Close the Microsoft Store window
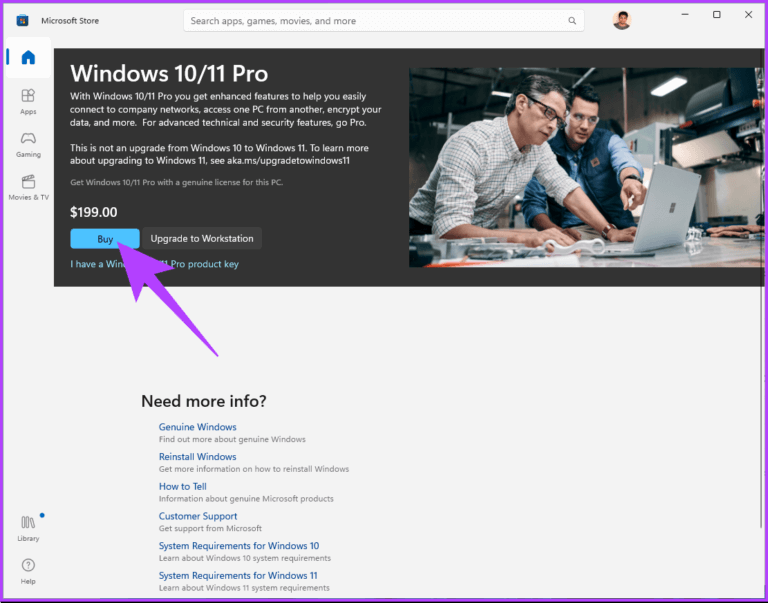Screen dimensions: 768x603 (x=748, y=15)
